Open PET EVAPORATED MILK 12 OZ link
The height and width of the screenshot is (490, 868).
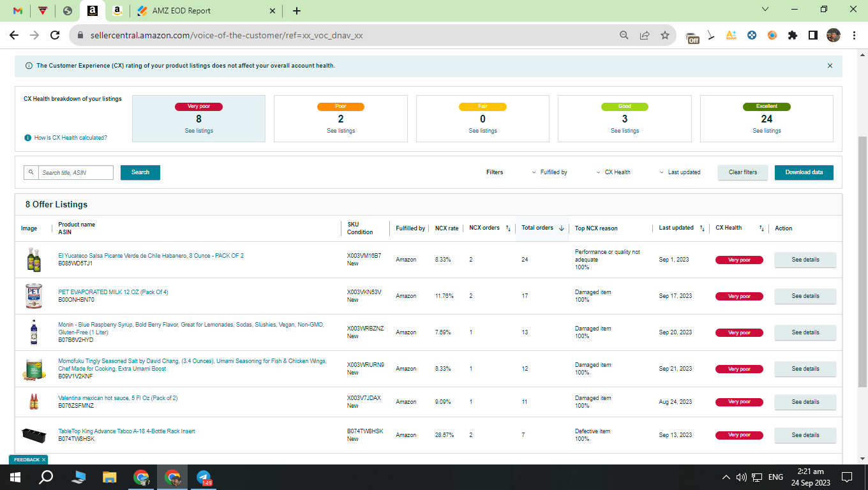click(113, 292)
